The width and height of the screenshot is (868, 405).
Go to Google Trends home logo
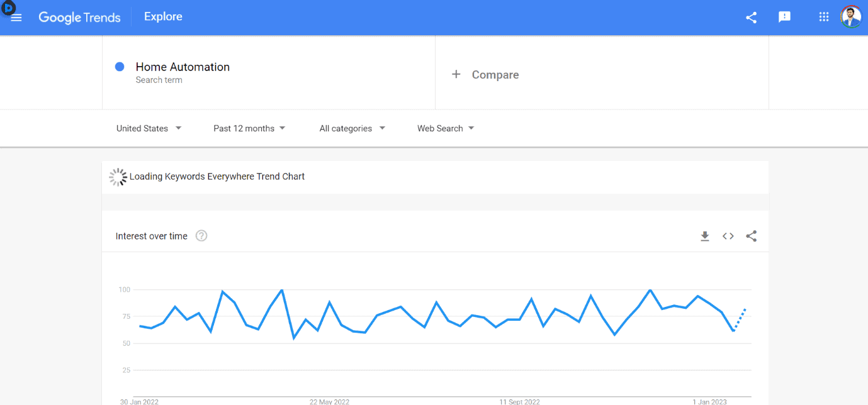pyautogui.click(x=79, y=18)
